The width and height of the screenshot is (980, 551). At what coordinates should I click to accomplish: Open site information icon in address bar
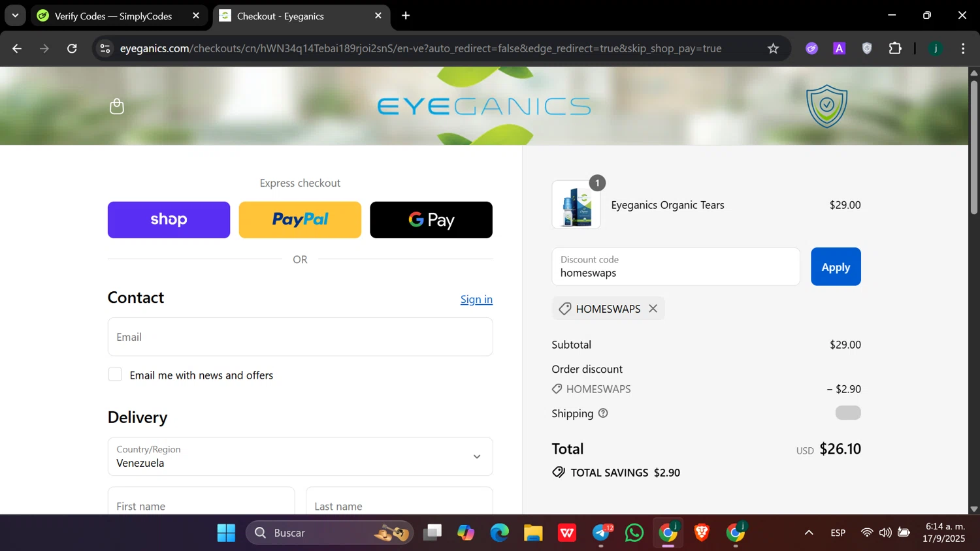(x=105, y=48)
